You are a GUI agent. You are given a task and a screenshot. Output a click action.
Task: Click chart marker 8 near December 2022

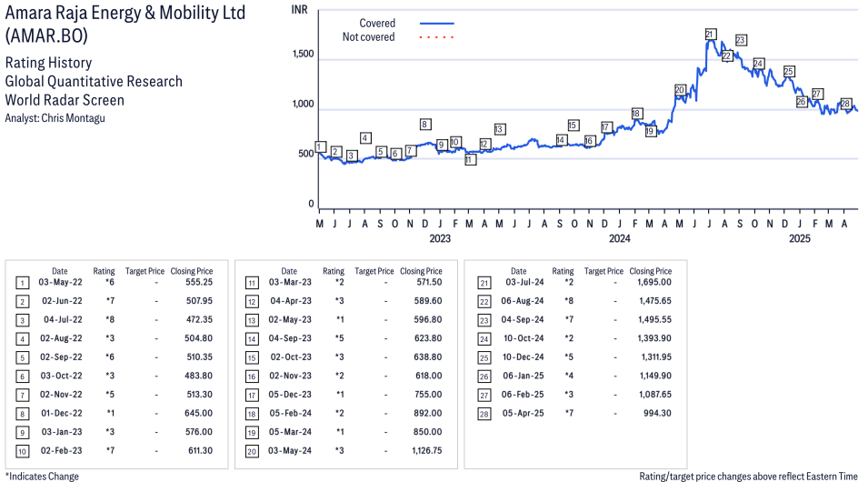425,124
